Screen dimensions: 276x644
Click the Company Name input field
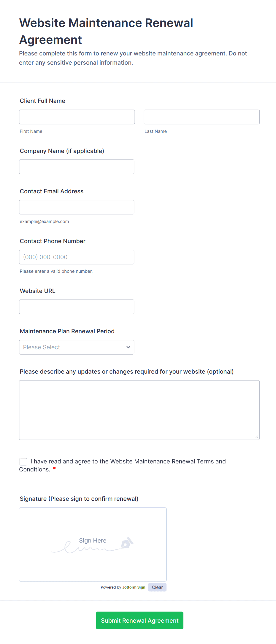click(77, 167)
